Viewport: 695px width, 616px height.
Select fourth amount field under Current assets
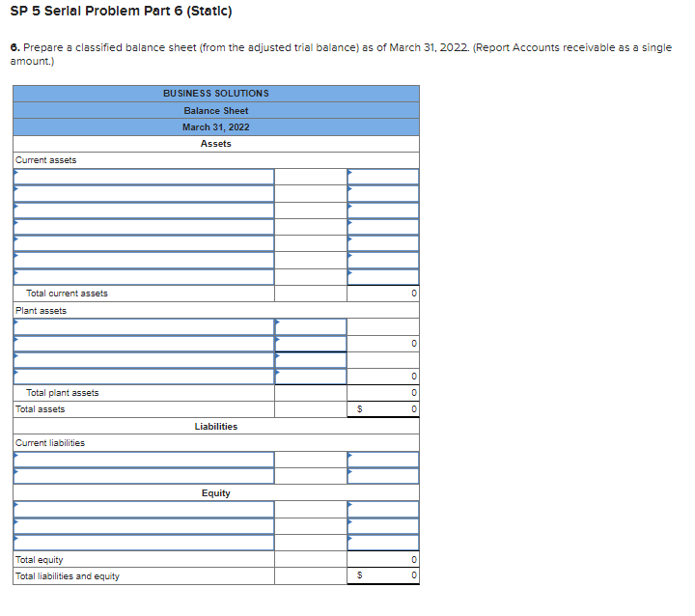click(383, 227)
